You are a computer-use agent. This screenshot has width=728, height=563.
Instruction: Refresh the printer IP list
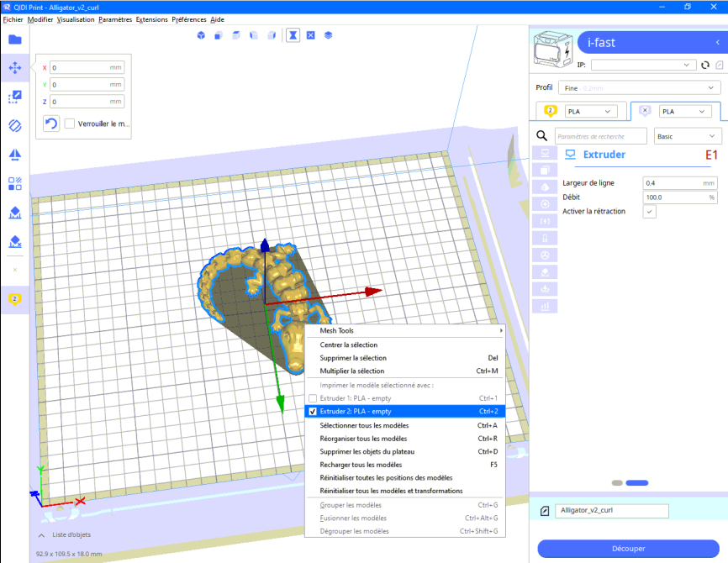pyautogui.click(x=705, y=65)
